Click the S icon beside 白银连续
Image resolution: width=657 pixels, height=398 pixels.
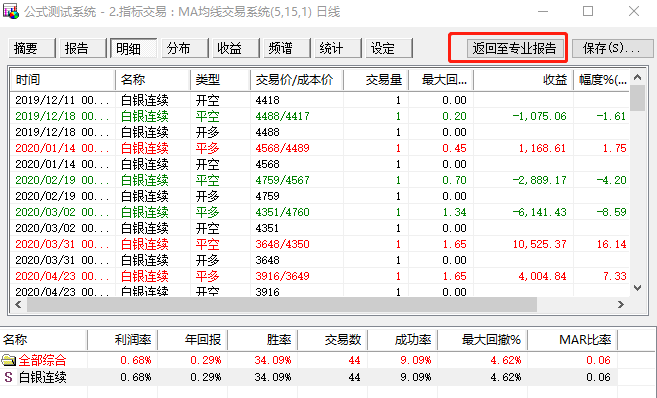pyautogui.click(x=8, y=377)
